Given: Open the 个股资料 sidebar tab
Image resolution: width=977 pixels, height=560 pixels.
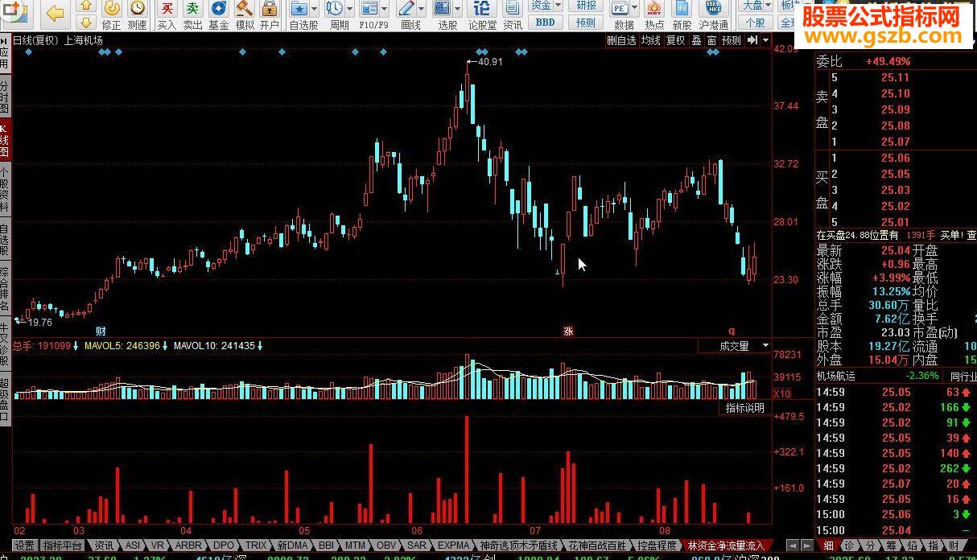Looking at the screenshot, I should 5,189.
